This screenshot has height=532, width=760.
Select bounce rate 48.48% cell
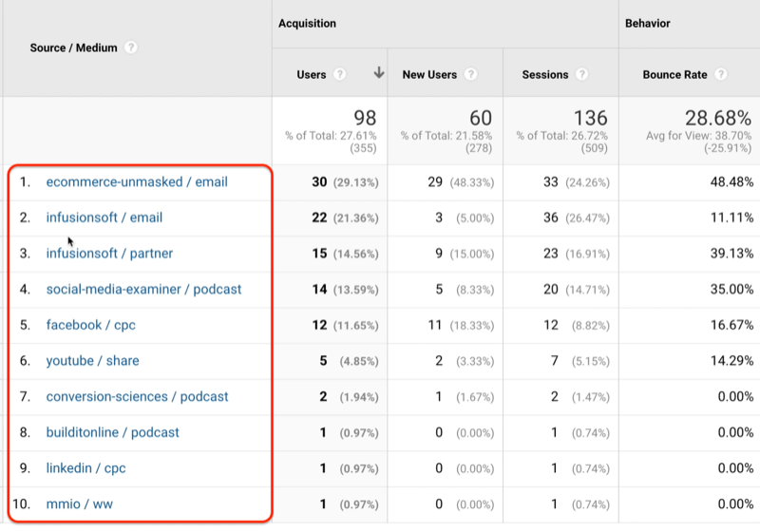click(731, 182)
